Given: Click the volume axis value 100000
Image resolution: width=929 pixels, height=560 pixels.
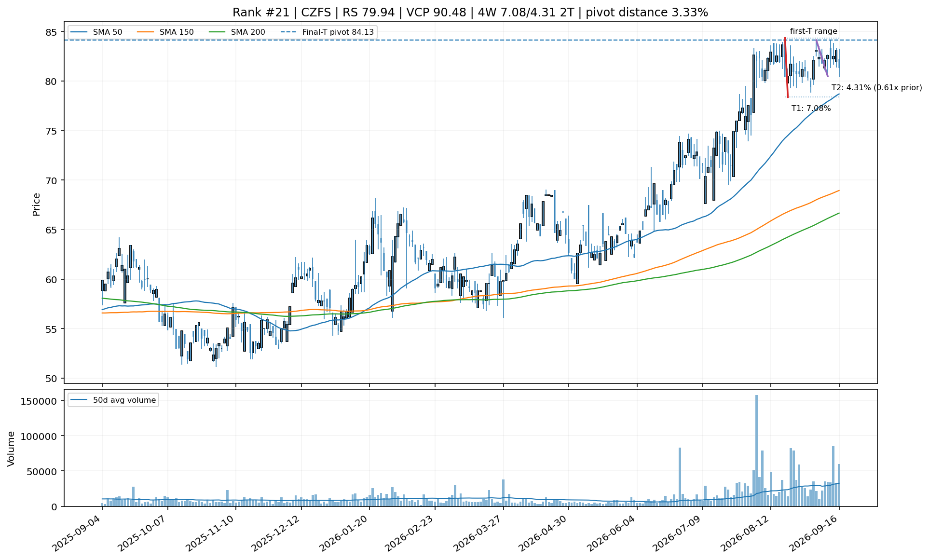Looking at the screenshot, I should (x=38, y=436).
